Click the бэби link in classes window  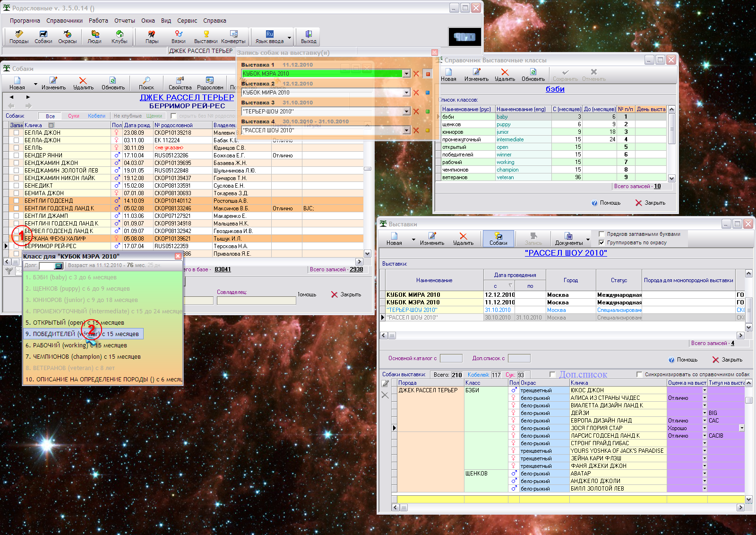(555, 89)
